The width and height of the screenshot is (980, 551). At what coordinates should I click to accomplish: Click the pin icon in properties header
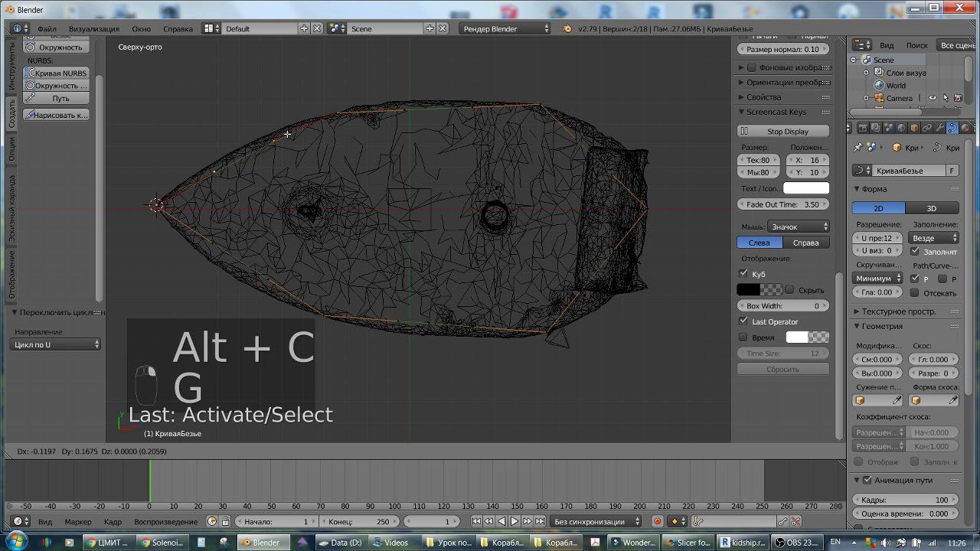(858, 148)
